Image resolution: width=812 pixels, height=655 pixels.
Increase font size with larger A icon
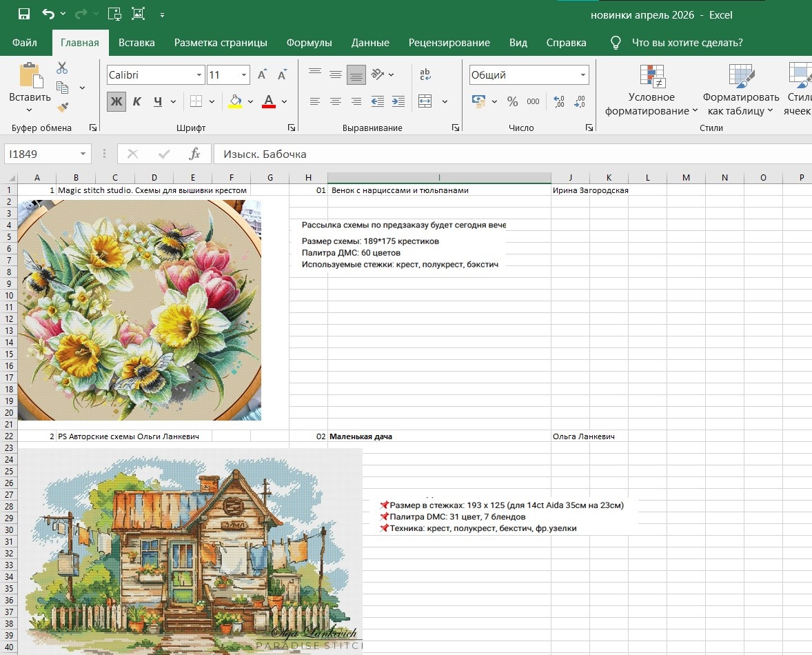pos(262,75)
